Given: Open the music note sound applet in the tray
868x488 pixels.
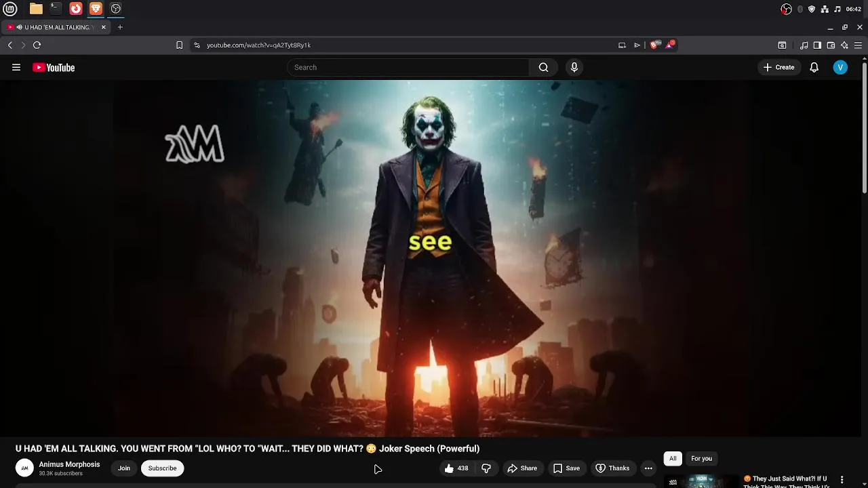Looking at the screenshot, I should click(x=837, y=9).
